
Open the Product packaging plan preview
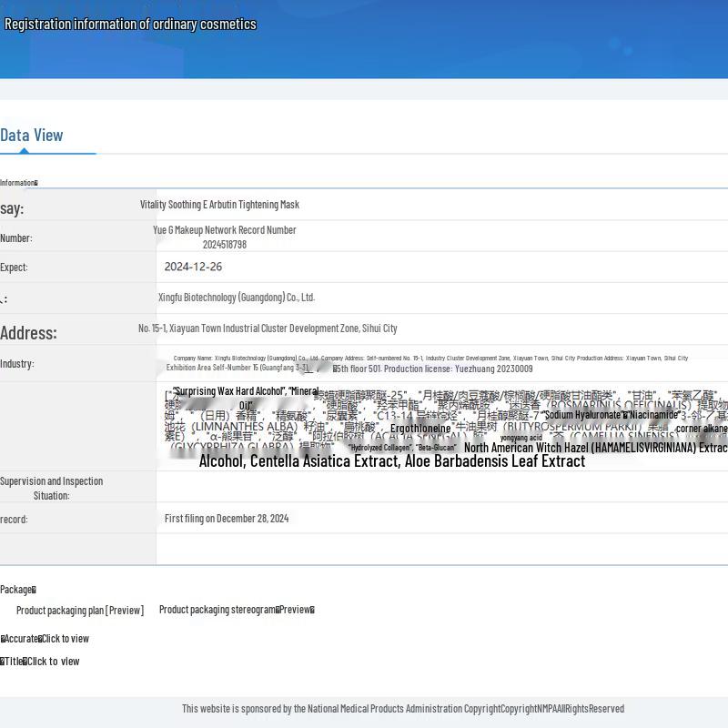point(80,610)
